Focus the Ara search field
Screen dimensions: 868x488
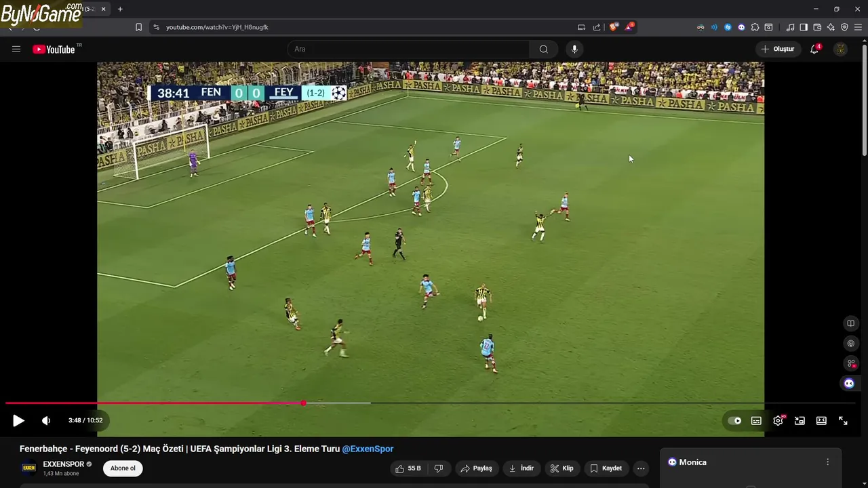[408, 49]
